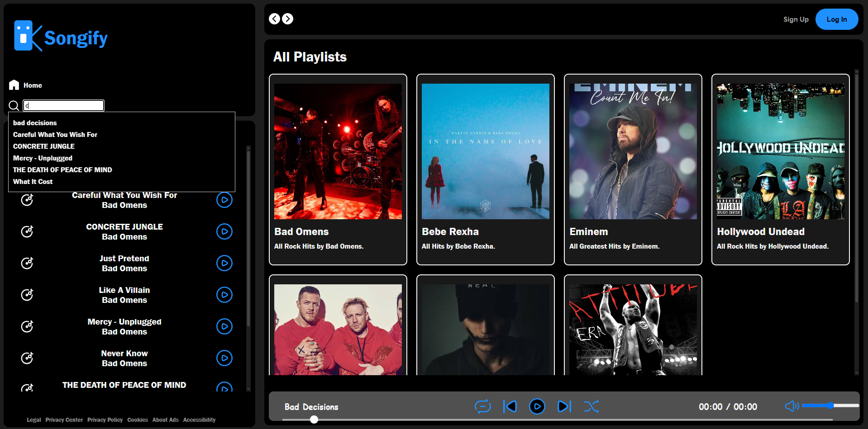Click the forward navigation arrow
The height and width of the screenshot is (429, 868).
(x=288, y=19)
